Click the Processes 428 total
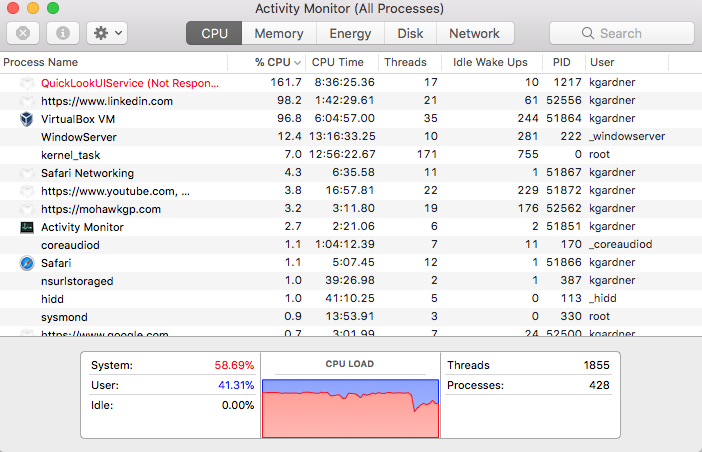 [599, 385]
